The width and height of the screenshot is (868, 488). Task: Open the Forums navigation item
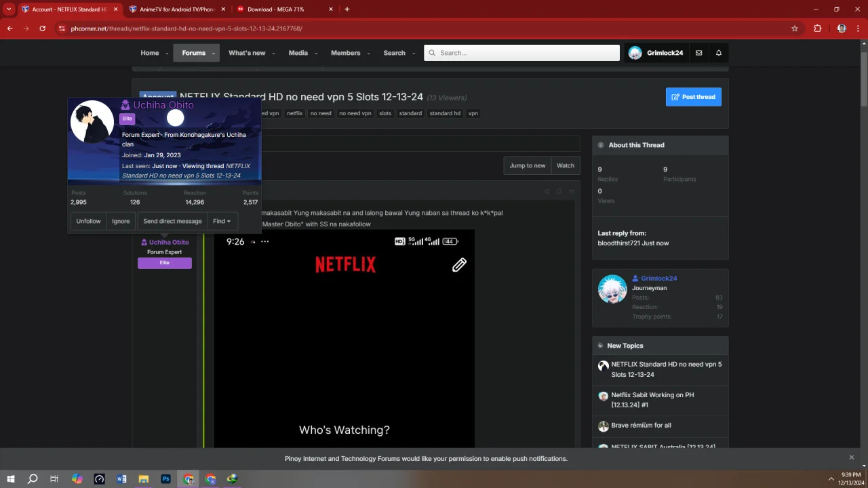193,53
